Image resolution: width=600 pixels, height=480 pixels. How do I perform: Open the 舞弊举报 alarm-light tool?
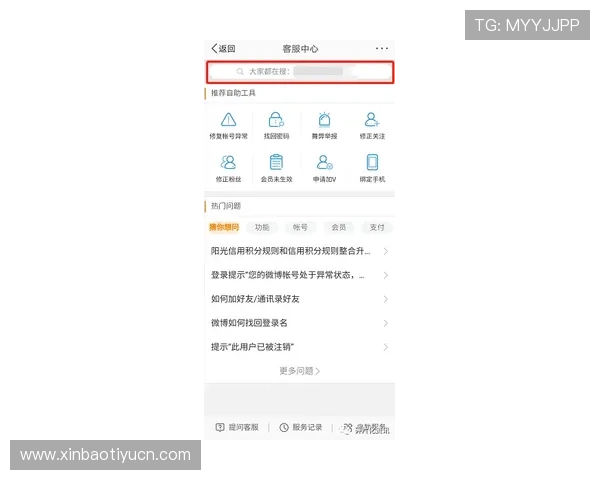point(324,126)
